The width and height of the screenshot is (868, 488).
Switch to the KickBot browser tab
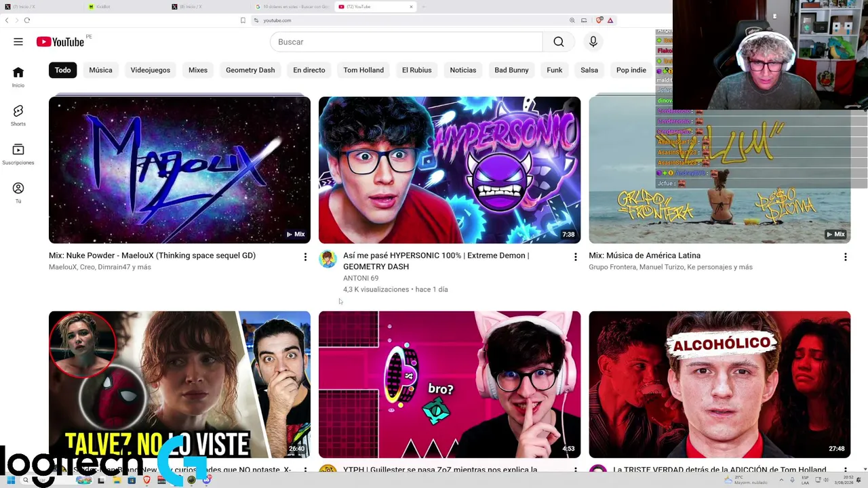125,7
